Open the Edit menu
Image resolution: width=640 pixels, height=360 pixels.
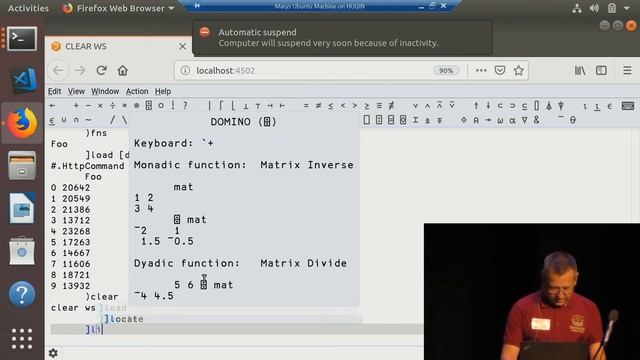pyautogui.click(x=54, y=91)
